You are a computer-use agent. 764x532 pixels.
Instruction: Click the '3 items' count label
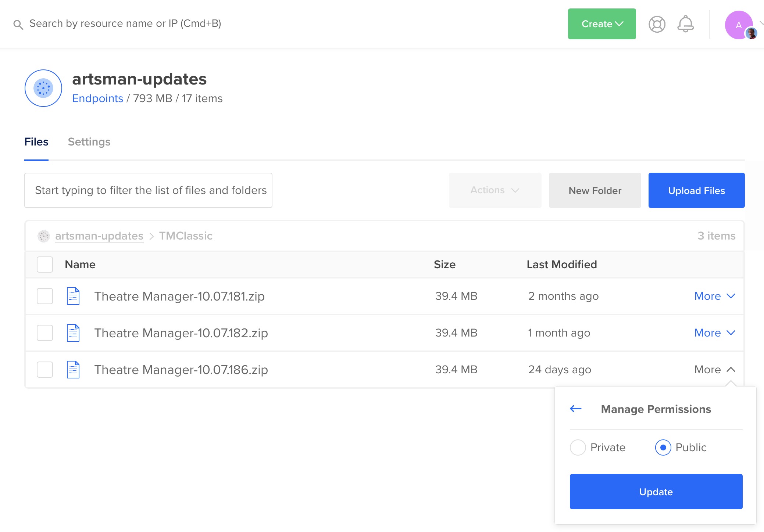(x=717, y=236)
